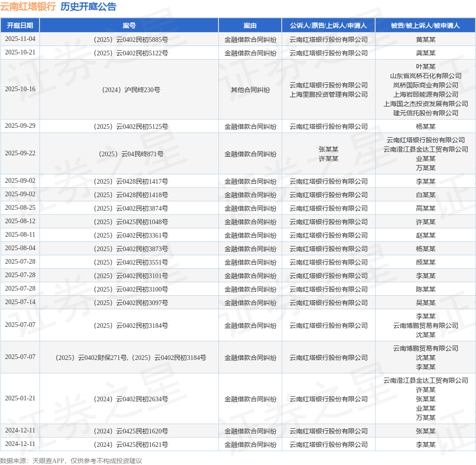This screenshot has width=476, height=465.
Task: Click the defendant 上海国之杰投资发展有限公司
Action: [426, 104]
